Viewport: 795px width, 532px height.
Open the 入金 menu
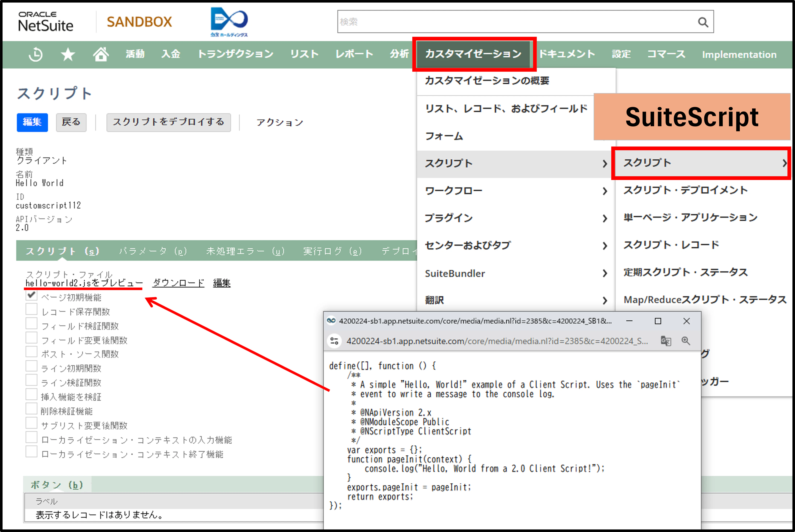pyautogui.click(x=171, y=54)
